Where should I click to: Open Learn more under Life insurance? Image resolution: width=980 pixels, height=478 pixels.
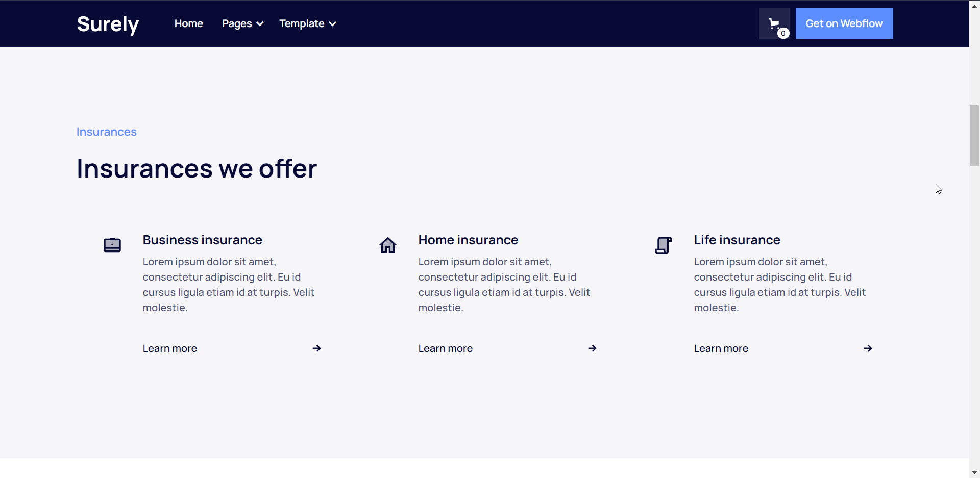pos(721,348)
